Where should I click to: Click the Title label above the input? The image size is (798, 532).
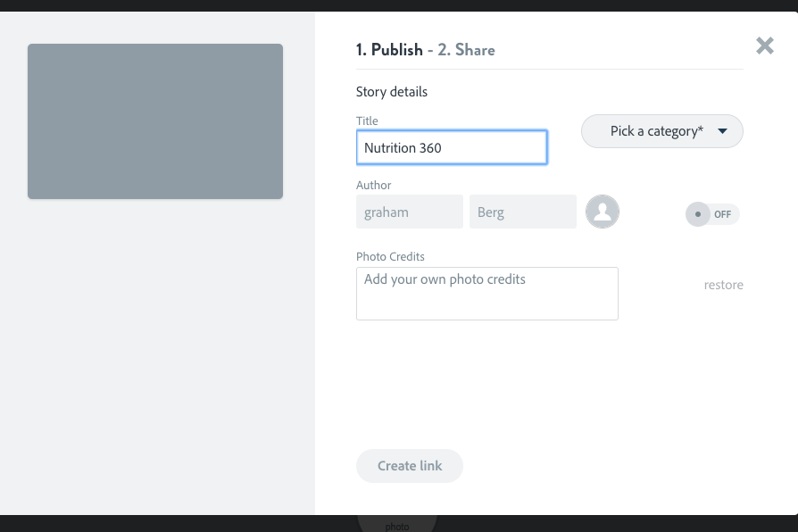click(x=367, y=121)
